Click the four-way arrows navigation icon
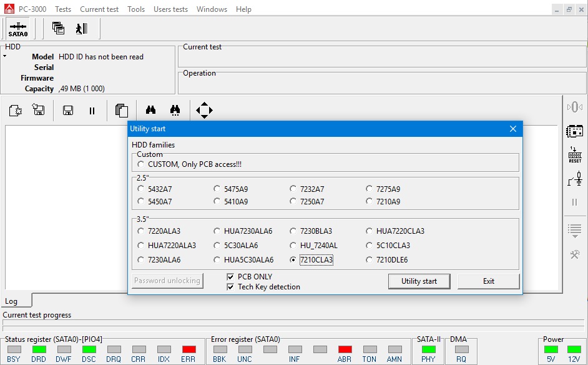 [204, 111]
